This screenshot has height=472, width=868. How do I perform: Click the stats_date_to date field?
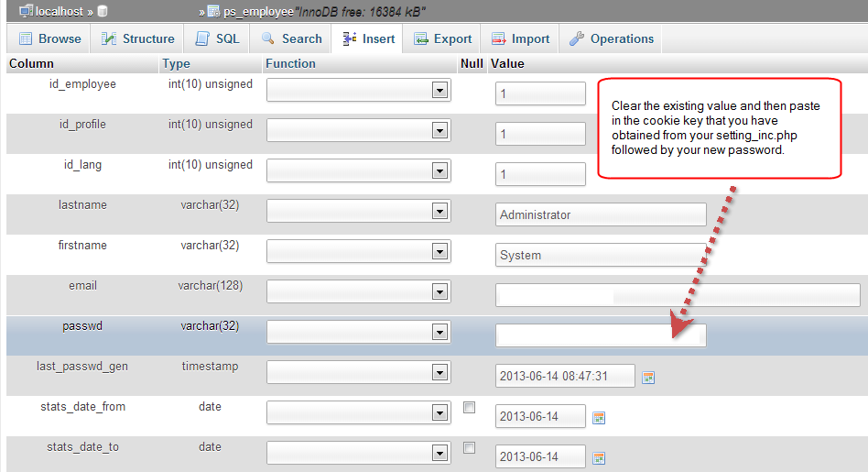click(540, 456)
